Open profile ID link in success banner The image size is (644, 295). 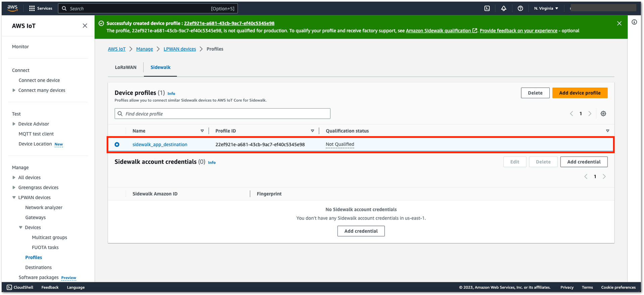pyautogui.click(x=229, y=23)
